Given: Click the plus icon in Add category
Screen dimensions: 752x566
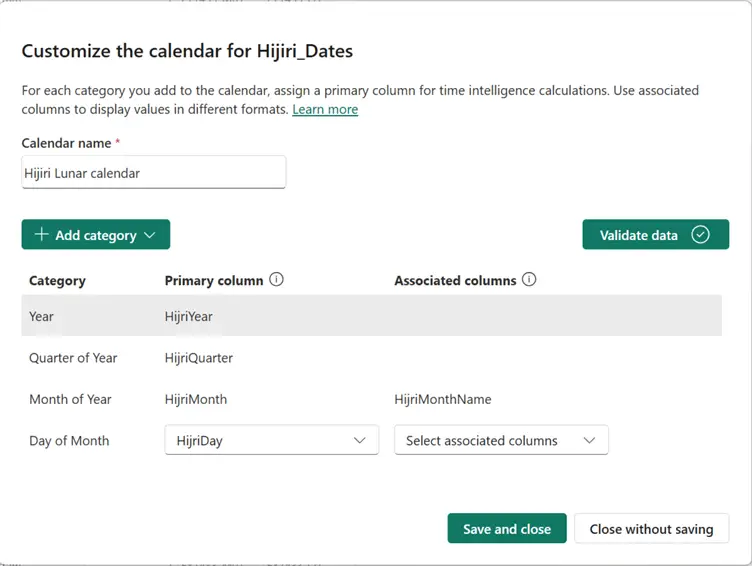Looking at the screenshot, I should [41, 235].
